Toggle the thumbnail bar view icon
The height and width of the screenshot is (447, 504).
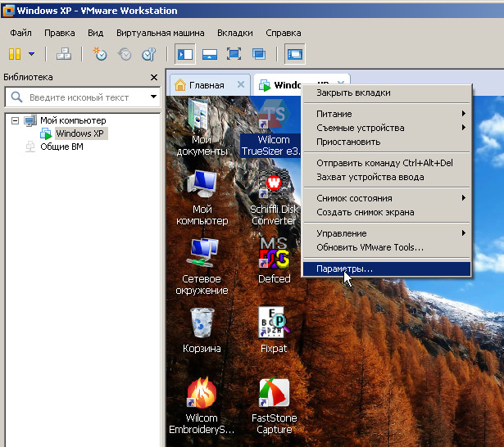click(210, 54)
